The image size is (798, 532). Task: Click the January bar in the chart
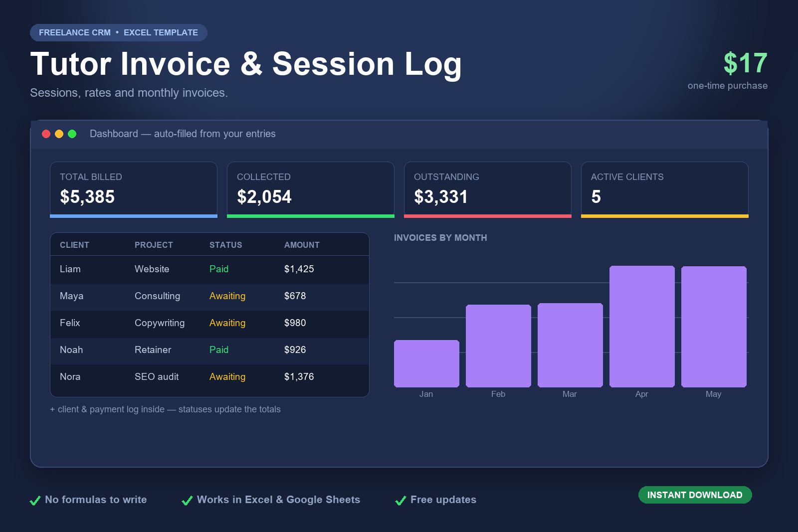pyautogui.click(x=426, y=363)
